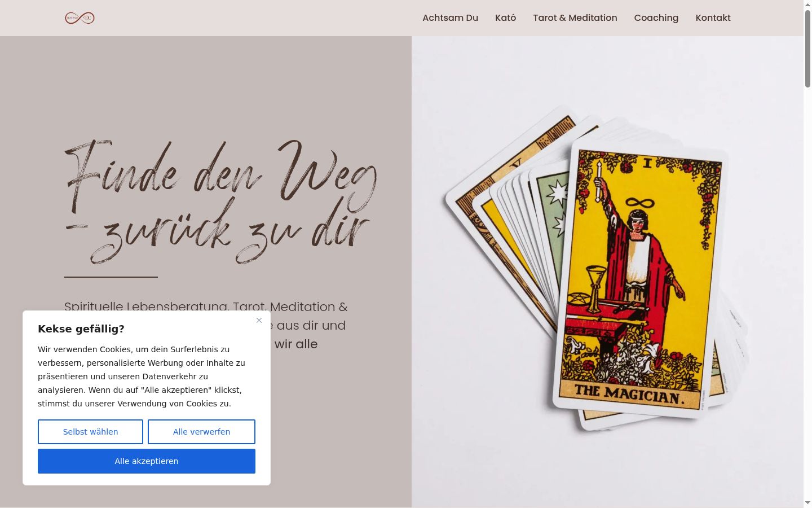The image size is (812, 508).
Task: Open the Achtsam Du menu item
Action: tap(450, 17)
